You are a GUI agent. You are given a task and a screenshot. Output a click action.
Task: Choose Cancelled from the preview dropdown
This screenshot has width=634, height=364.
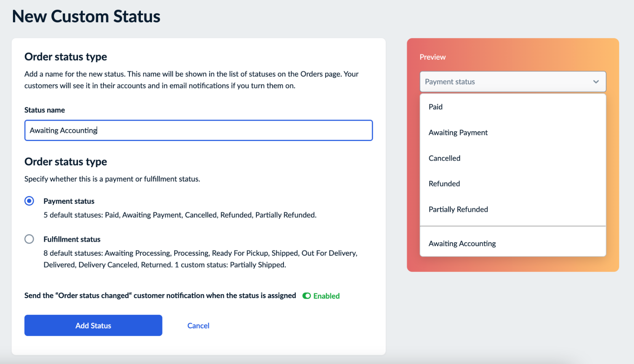click(444, 158)
